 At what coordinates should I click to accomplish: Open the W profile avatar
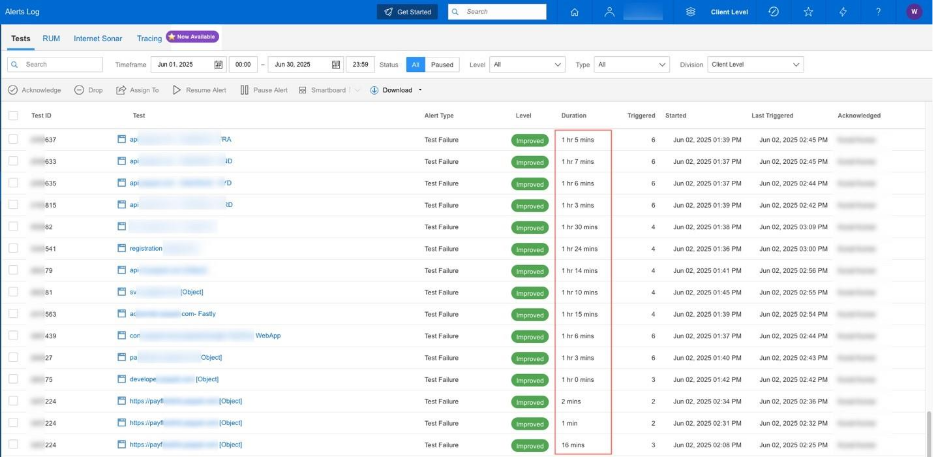(914, 12)
